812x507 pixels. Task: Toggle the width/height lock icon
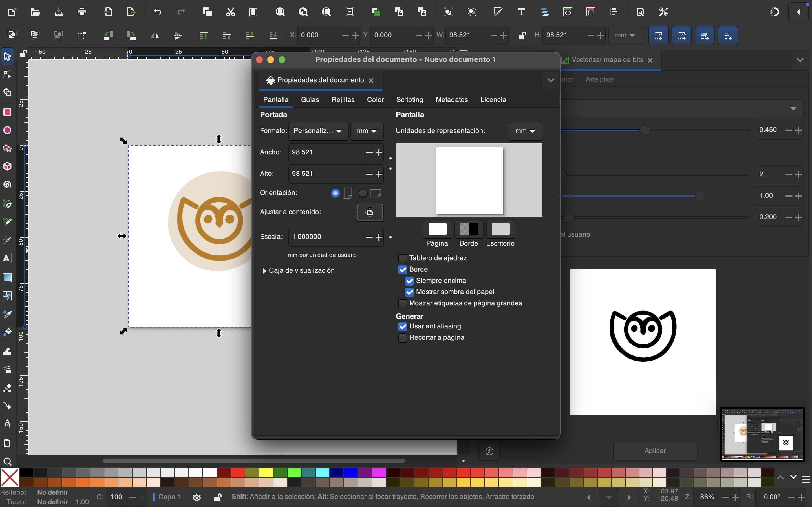pyautogui.click(x=522, y=35)
